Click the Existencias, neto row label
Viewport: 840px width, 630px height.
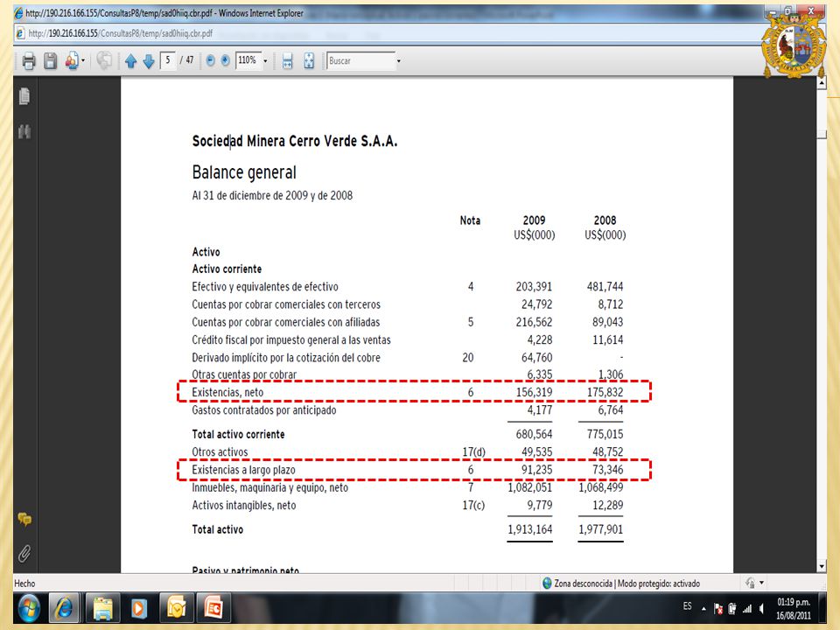pos(227,392)
